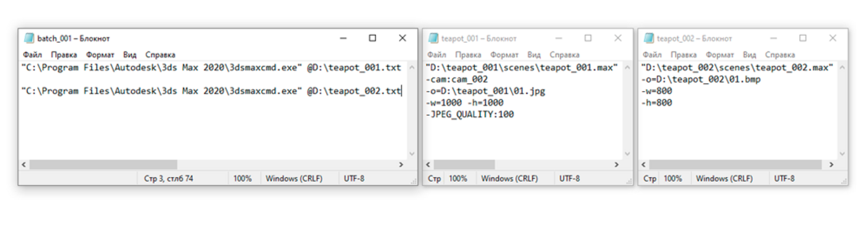The image size is (868, 225).
Task: Click down scroll arrow in teapot_002 vertical scrollbar
Action: pos(843,153)
